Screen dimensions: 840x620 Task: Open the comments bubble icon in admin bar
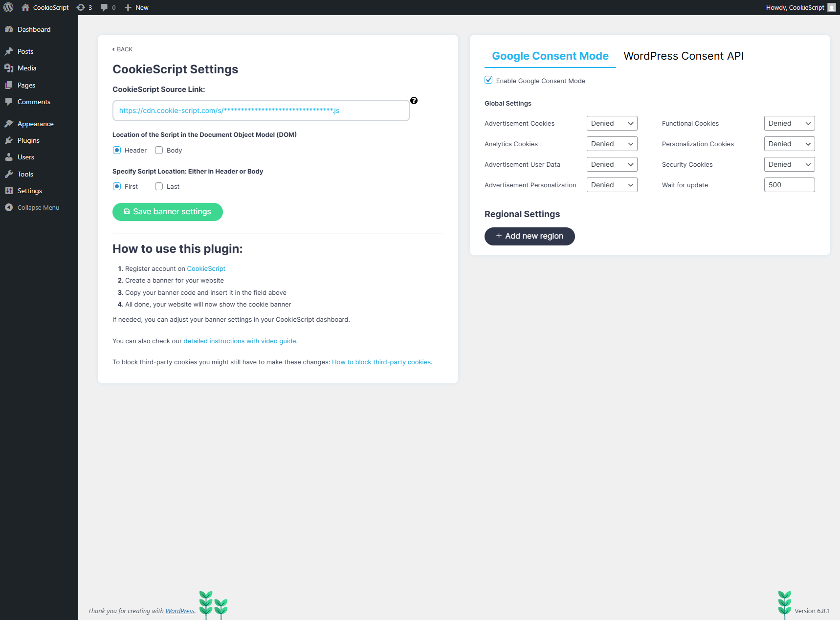pyautogui.click(x=104, y=7)
